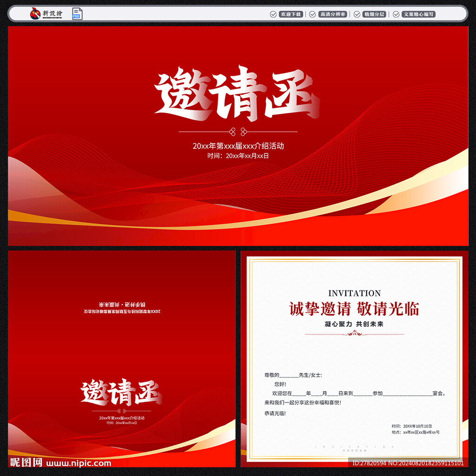This screenshot has height=476, width=476.
Task: Select 20xx年第xxx届xxx介绍活动 on the top cover
Action: click(238, 146)
